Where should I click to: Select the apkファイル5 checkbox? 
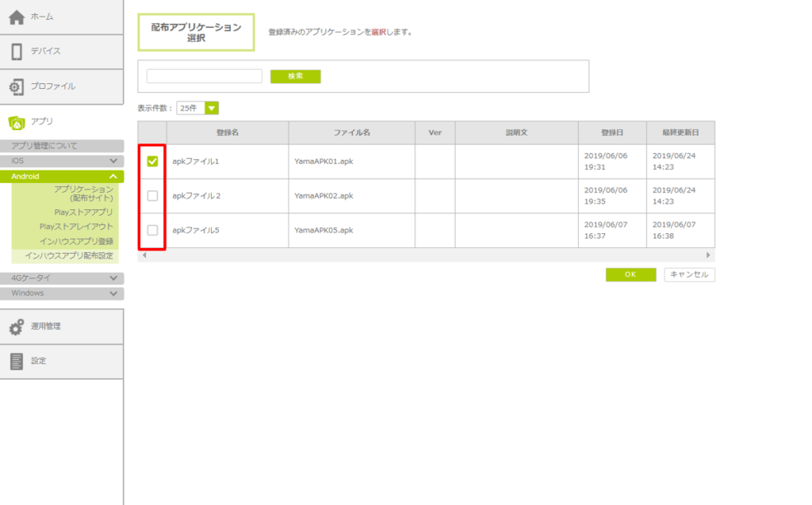152,231
